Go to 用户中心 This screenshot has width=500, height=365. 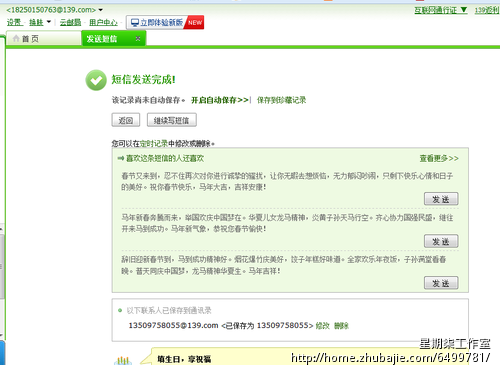click(x=103, y=22)
